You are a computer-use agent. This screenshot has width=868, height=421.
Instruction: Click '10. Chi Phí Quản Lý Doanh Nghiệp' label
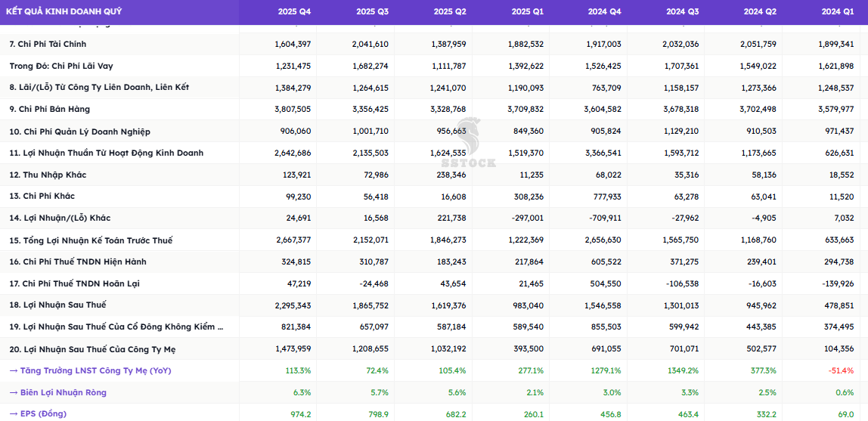(79, 132)
